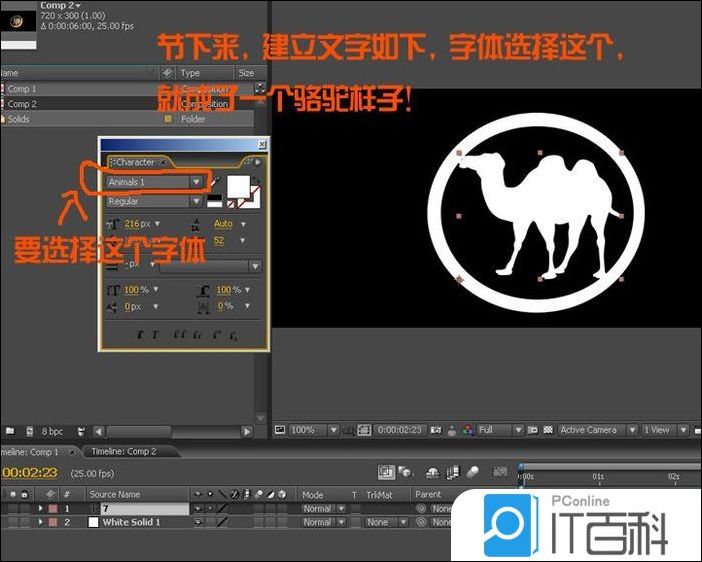The height and width of the screenshot is (562, 702).
Task: Toggle Small Caps text style
Action: coord(197,335)
